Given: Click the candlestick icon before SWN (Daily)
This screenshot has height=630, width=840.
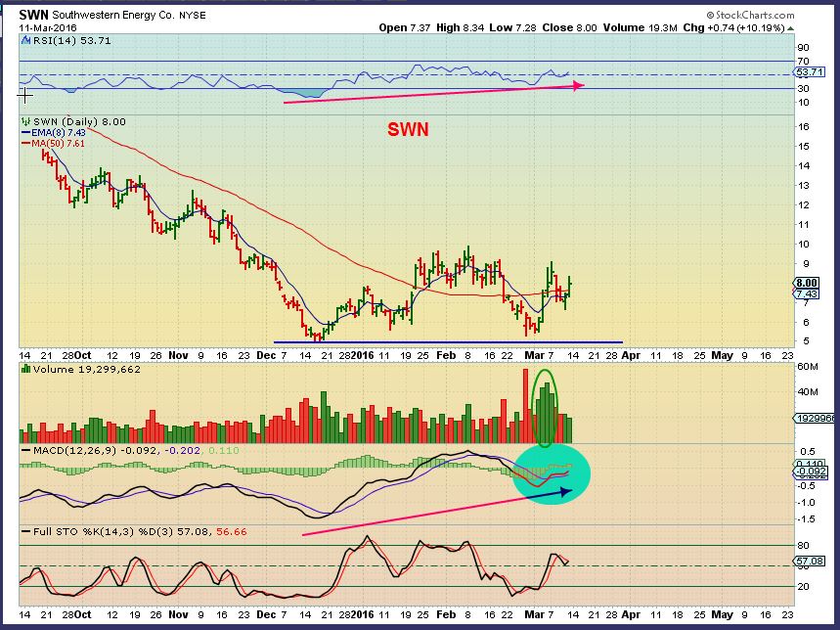Looking at the screenshot, I should [25, 121].
